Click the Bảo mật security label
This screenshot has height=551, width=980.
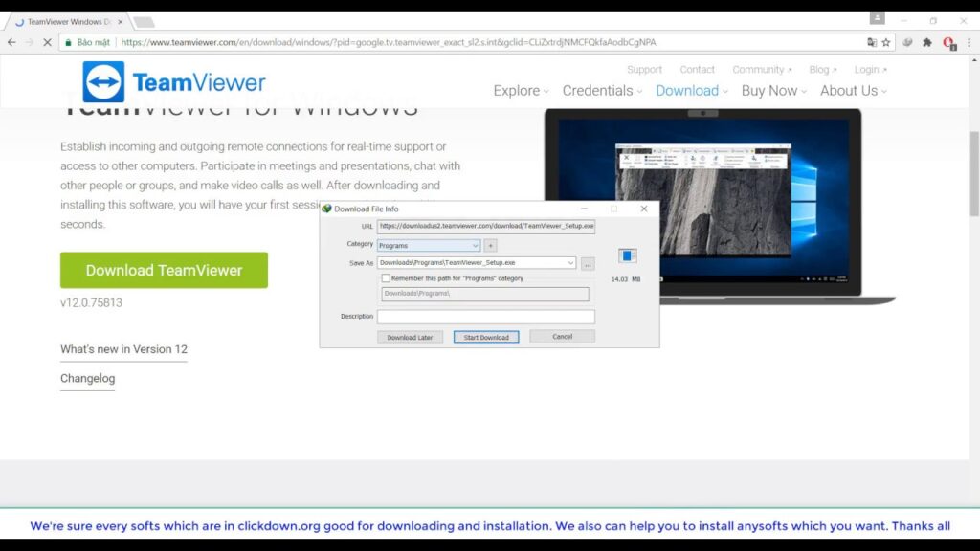pyautogui.click(x=93, y=42)
